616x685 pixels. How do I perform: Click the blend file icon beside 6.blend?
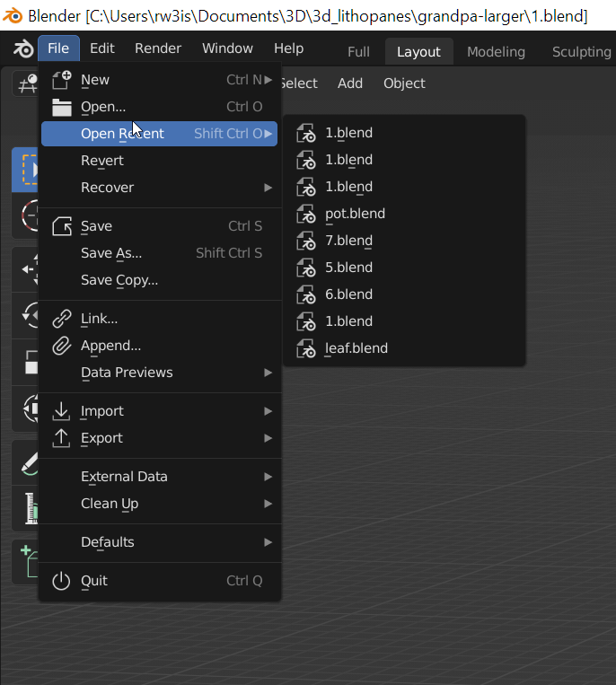point(306,294)
